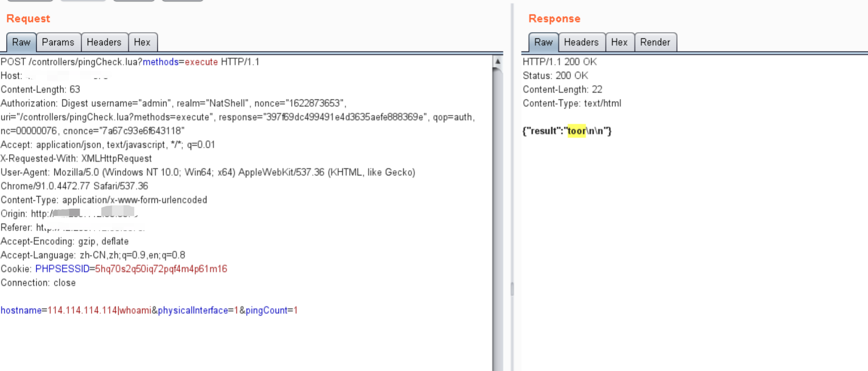868x371 pixels.
Task: Select the Response Raw tab
Action: click(544, 42)
